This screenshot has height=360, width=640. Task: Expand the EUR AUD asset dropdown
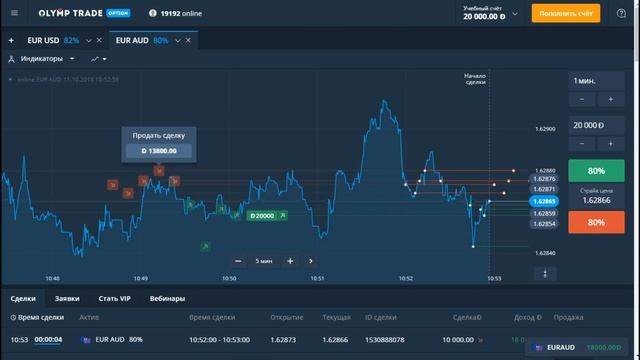click(178, 41)
